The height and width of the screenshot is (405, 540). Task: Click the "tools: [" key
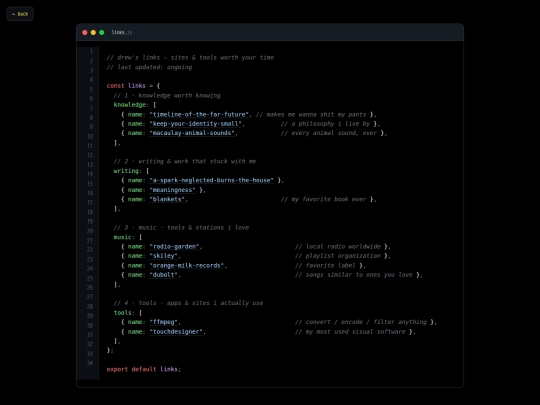point(128,313)
